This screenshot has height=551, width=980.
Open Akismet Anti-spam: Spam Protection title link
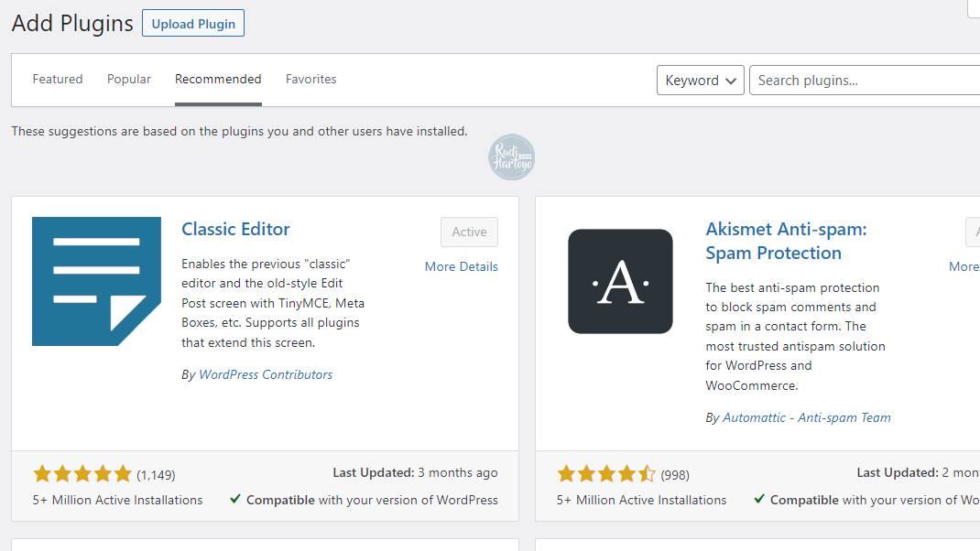coord(786,241)
